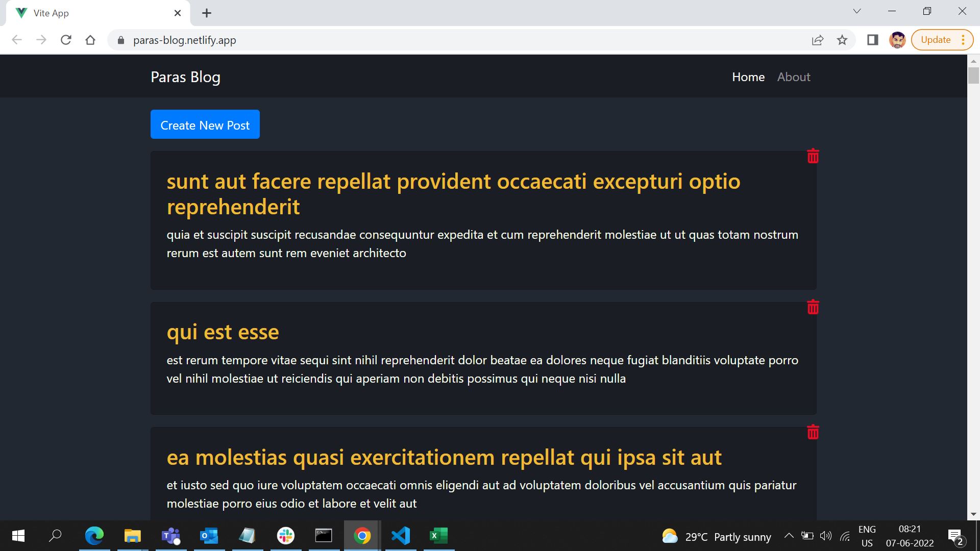Screen dimensions: 980x551
Task: Create a new blog post
Action: coord(205,124)
